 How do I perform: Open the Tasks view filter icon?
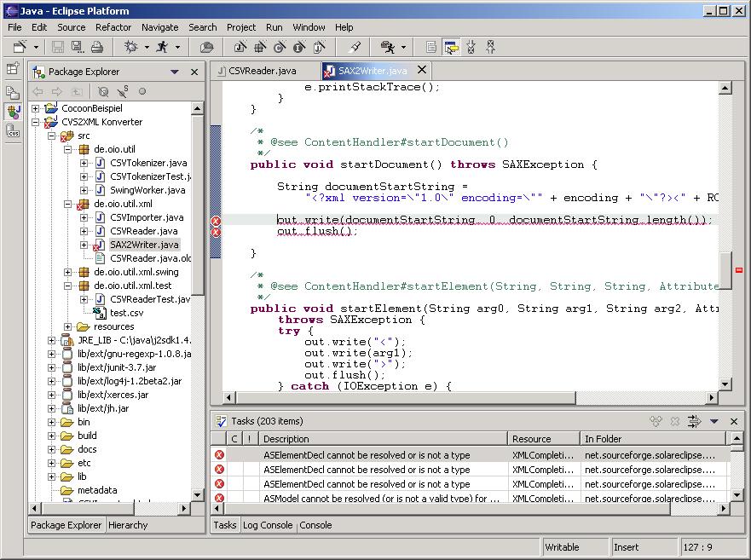695,421
